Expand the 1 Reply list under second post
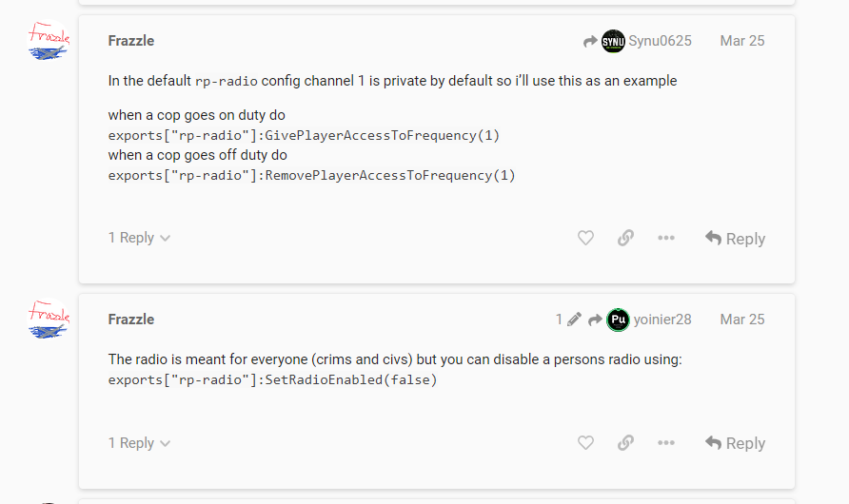This screenshot has width=849, height=504. click(139, 442)
